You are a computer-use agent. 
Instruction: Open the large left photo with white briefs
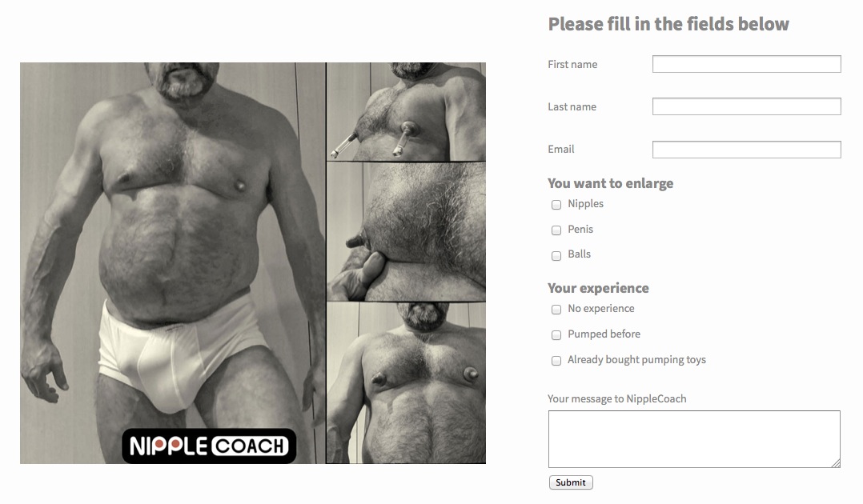pos(173,263)
